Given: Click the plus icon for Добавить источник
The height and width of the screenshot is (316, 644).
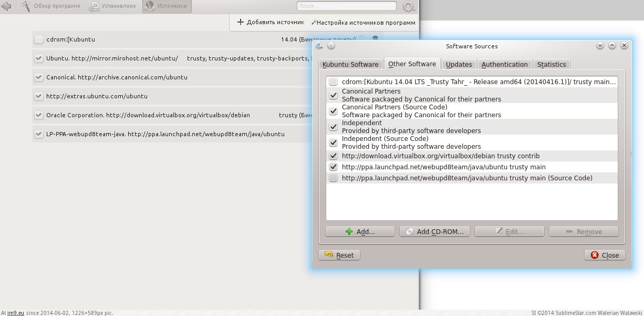Looking at the screenshot, I should pos(241,22).
